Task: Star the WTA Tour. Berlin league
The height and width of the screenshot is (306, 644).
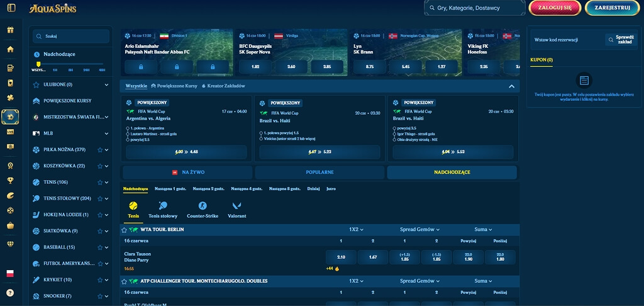Action: click(124, 229)
